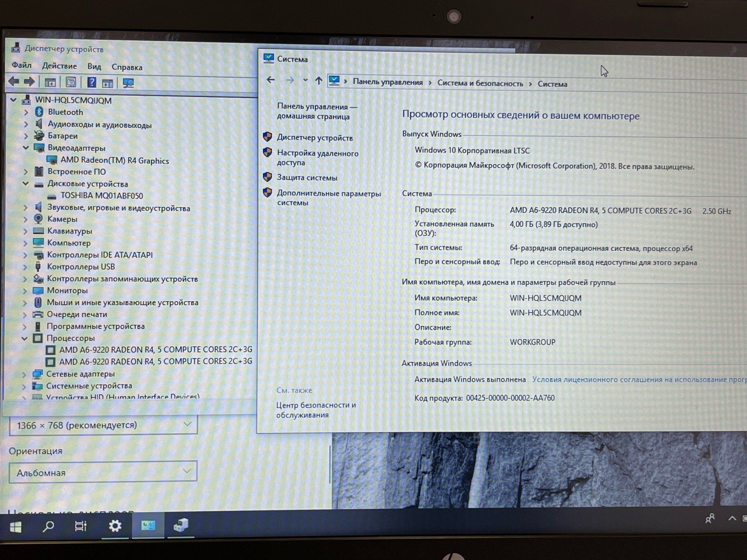Open Защита системы link
The height and width of the screenshot is (560, 747).
[x=307, y=177]
